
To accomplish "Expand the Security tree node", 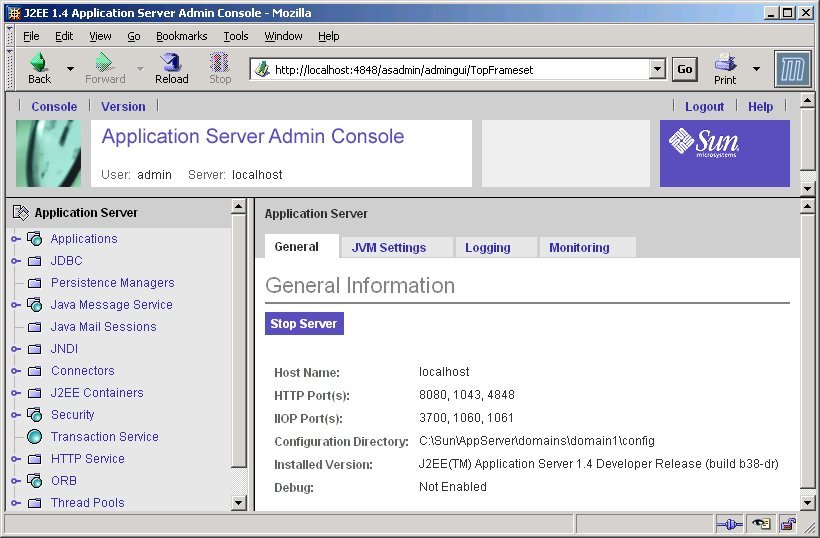I will 16,415.
